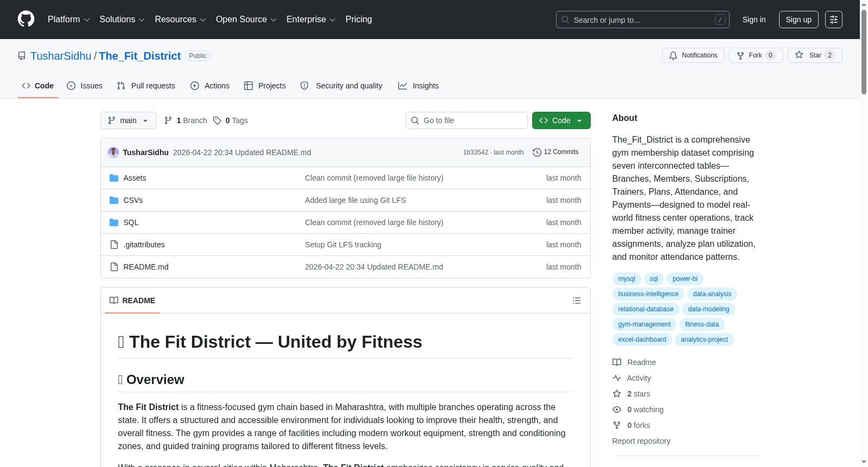
Task: Select the README tab header
Action: pos(132,300)
